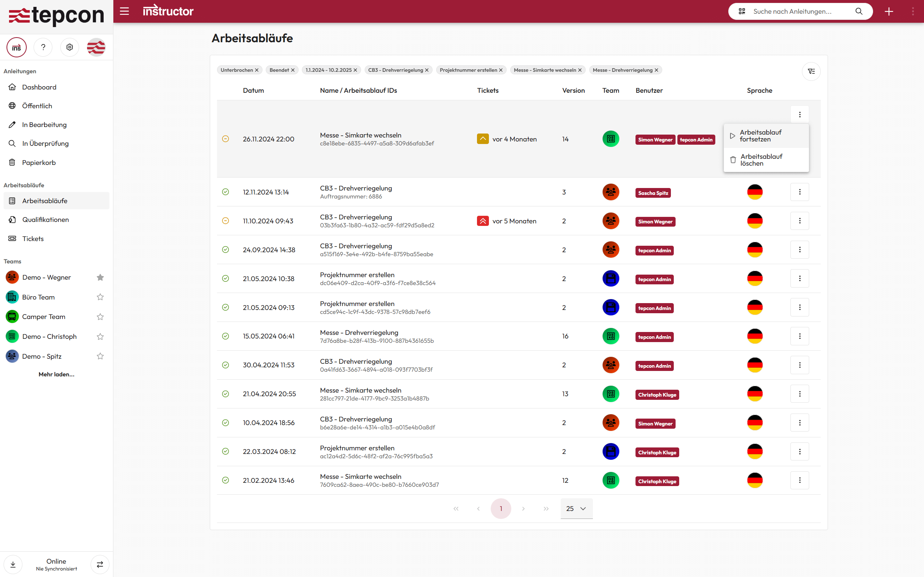The width and height of the screenshot is (924, 577).
Task: Remove the Unterbrochen filter chip
Action: tap(257, 70)
